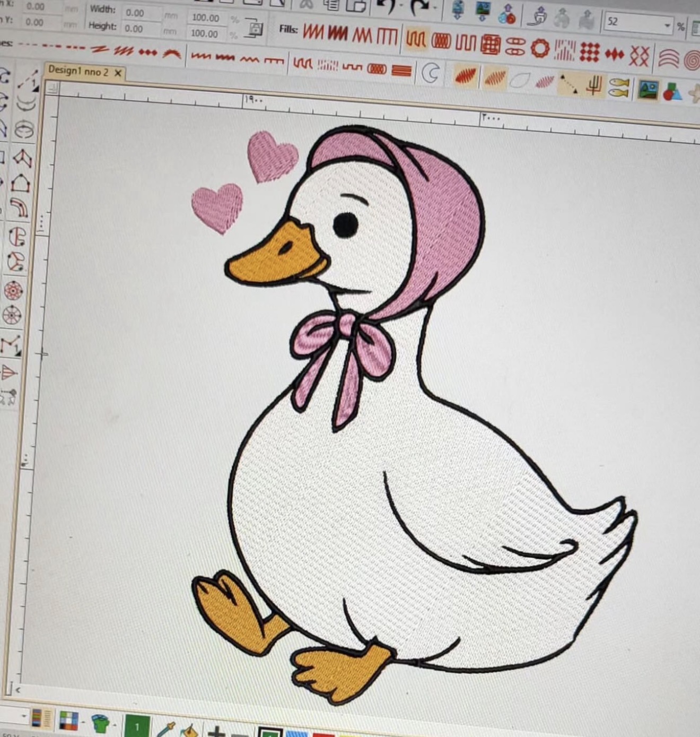Toggle the proportional scaling lock

tap(255, 29)
